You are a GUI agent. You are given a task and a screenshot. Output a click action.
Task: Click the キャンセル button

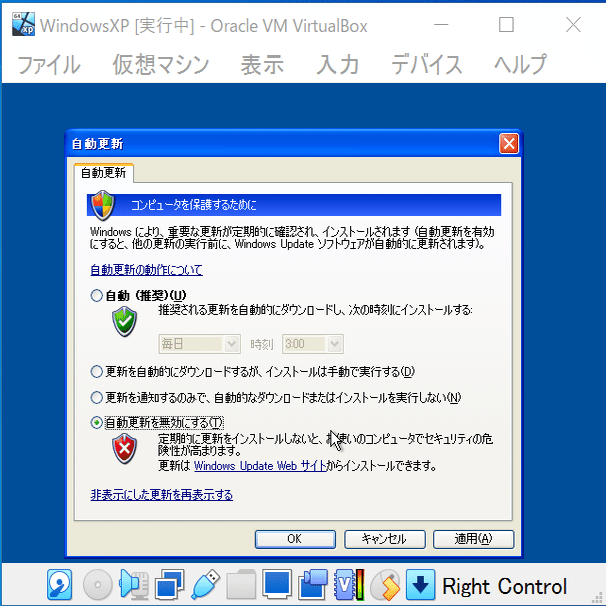[x=385, y=539]
